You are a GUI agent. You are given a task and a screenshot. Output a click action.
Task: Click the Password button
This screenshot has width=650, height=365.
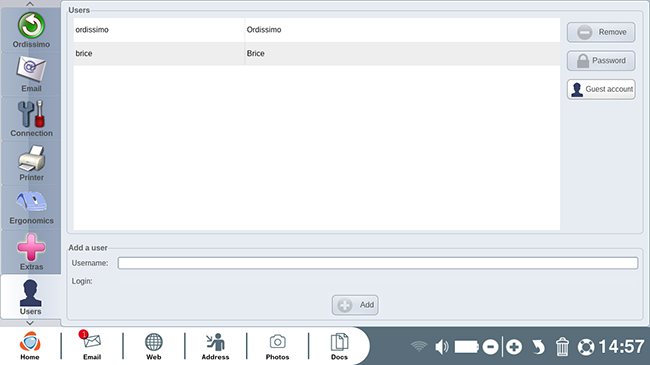[x=601, y=61]
